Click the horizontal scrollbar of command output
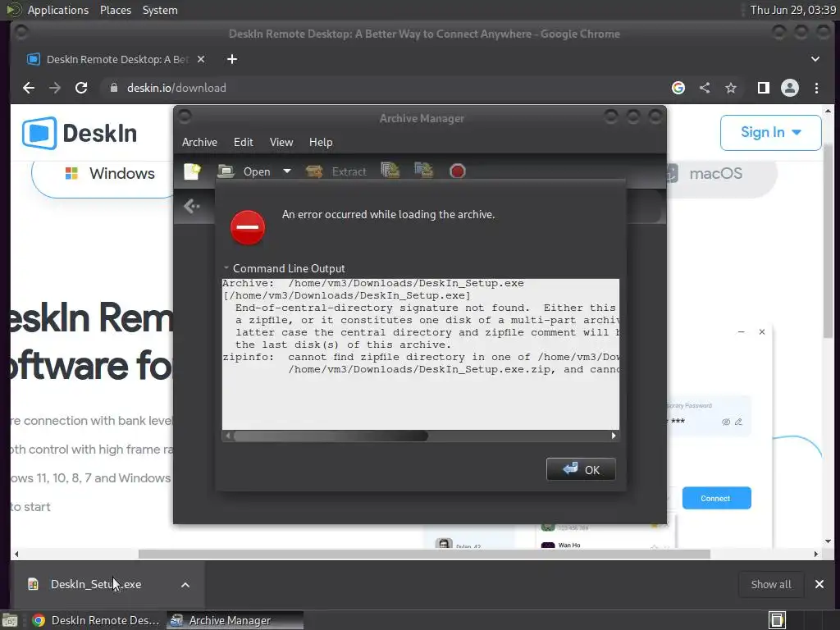 [x=331, y=436]
